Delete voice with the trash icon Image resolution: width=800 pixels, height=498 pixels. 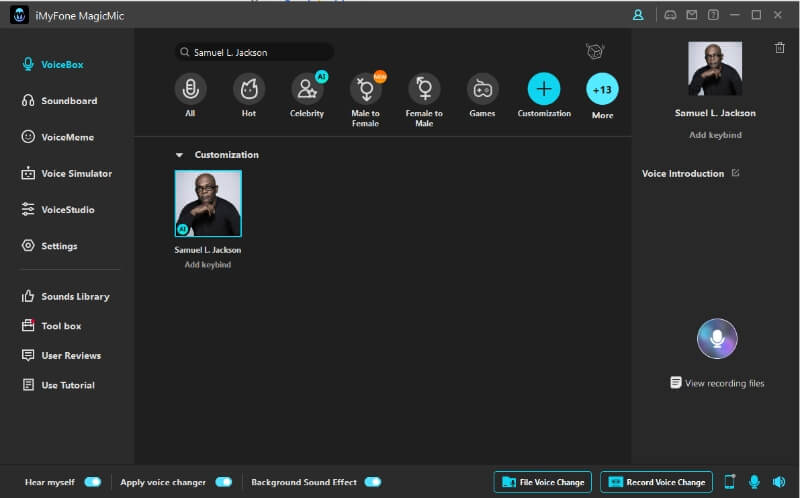[x=780, y=47]
